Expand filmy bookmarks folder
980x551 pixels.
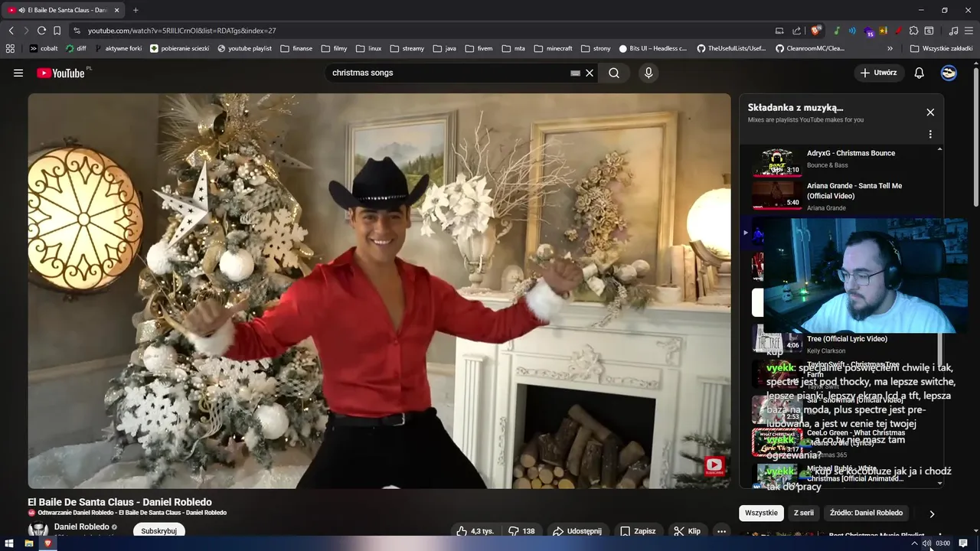tap(334, 48)
